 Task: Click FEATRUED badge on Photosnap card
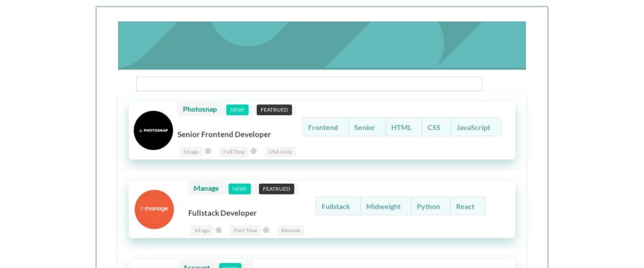[x=274, y=109]
